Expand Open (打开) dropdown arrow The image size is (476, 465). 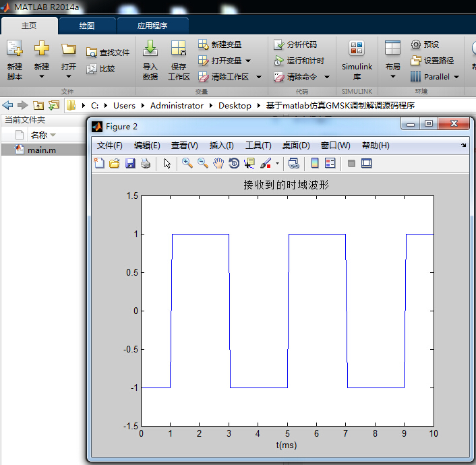point(69,76)
